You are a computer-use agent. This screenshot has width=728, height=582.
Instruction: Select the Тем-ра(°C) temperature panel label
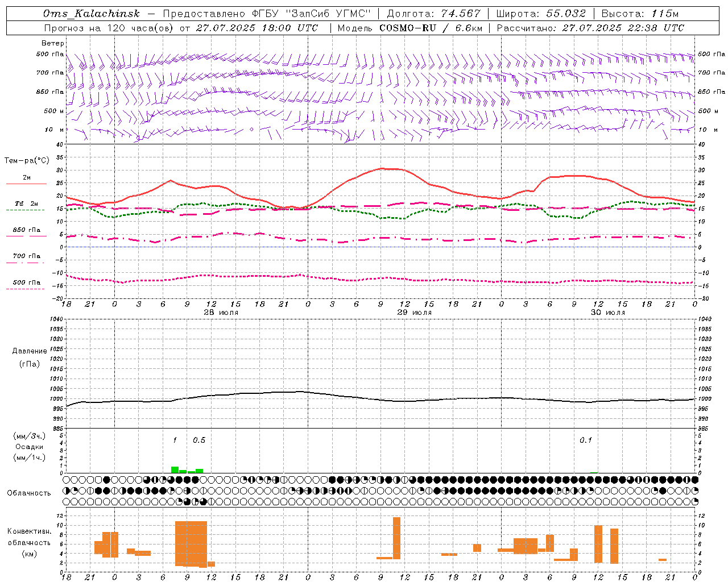point(27,161)
